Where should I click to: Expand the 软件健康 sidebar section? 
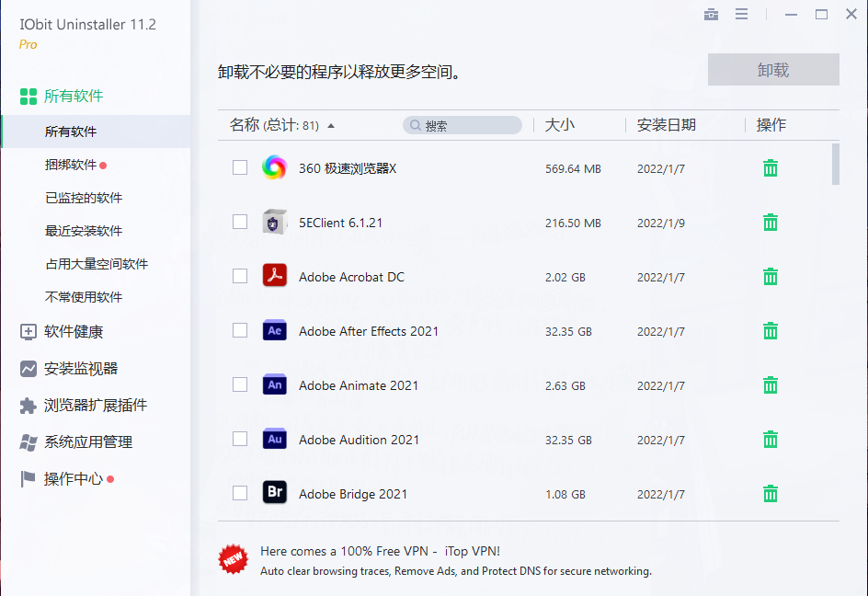pyautogui.click(x=74, y=332)
